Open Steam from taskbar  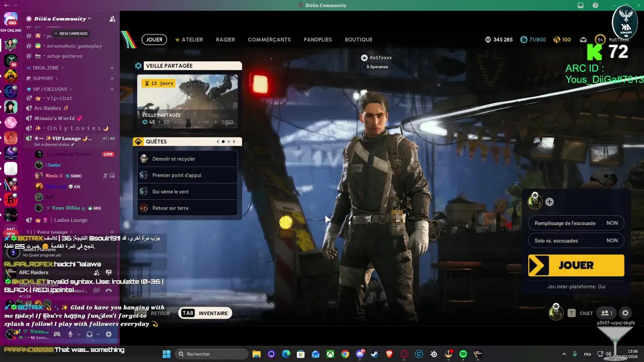(x=374, y=354)
